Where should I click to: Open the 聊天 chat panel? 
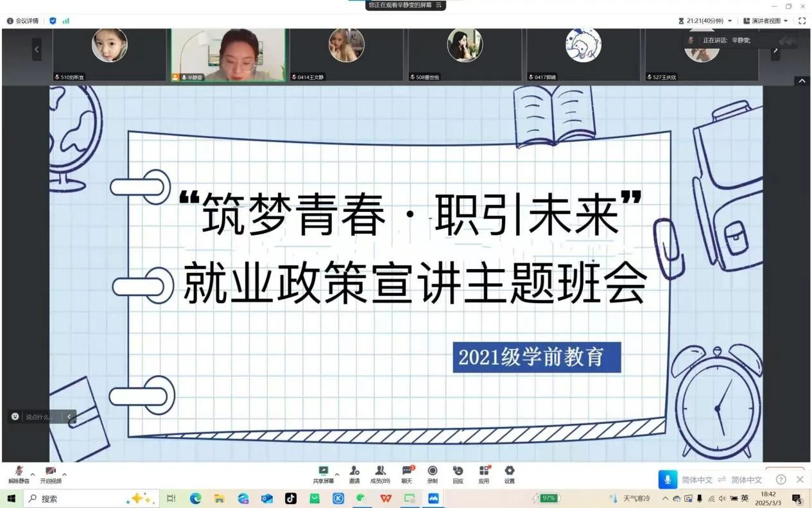point(407,471)
